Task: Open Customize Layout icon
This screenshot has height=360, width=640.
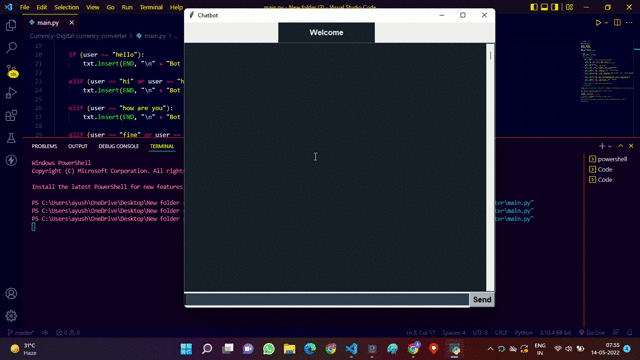Action: click(569, 7)
